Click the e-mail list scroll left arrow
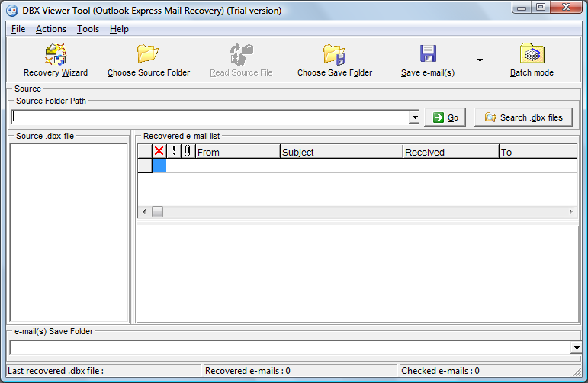 coord(144,211)
